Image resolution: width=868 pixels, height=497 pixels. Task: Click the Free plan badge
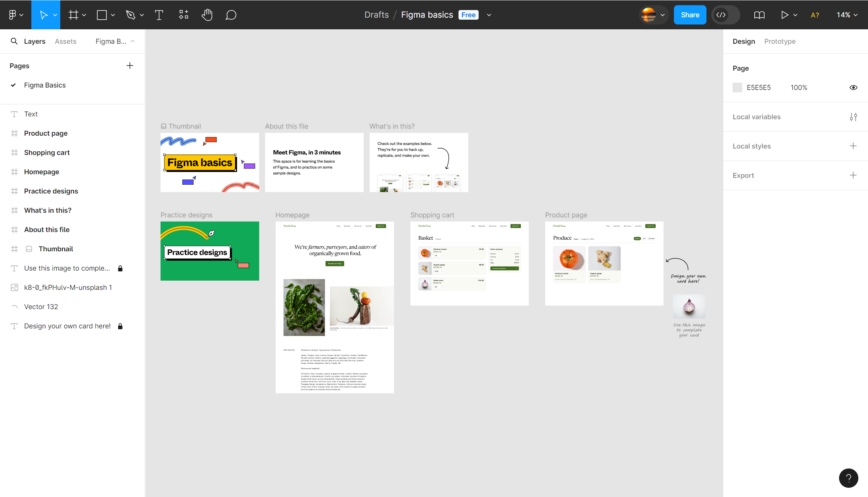pos(469,15)
